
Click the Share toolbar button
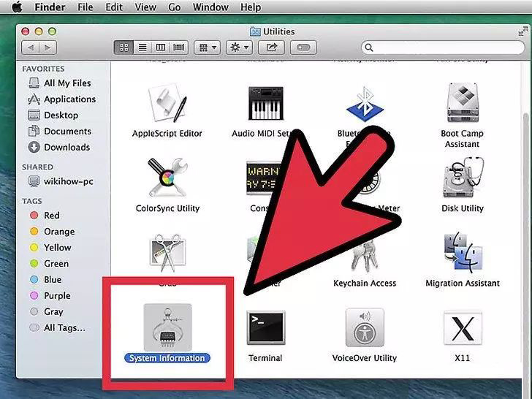click(271, 47)
